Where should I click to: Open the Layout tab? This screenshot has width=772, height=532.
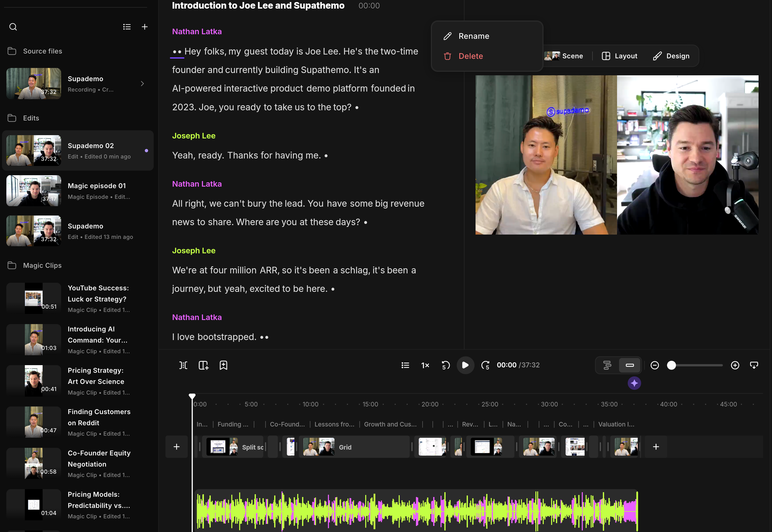click(620, 56)
